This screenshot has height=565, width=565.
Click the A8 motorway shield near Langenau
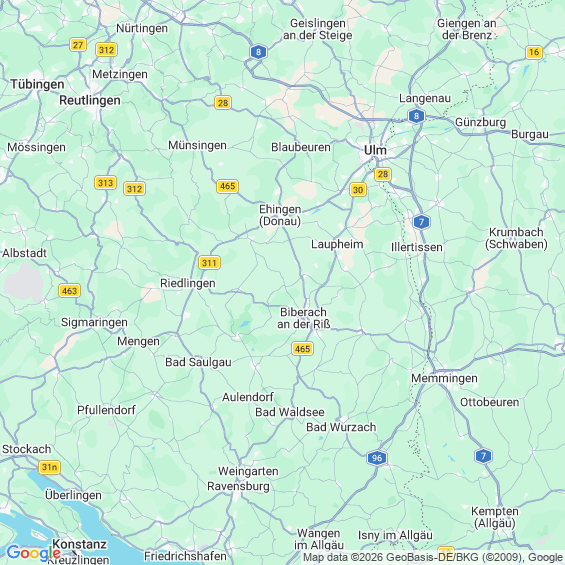[x=417, y=116]
